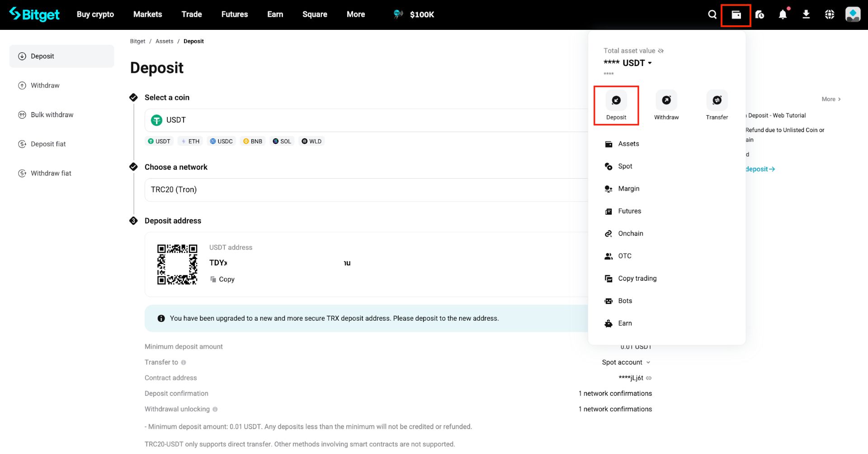Pick the USDC quick coin chip
The image size is (868, 454).
click(222, 141)
